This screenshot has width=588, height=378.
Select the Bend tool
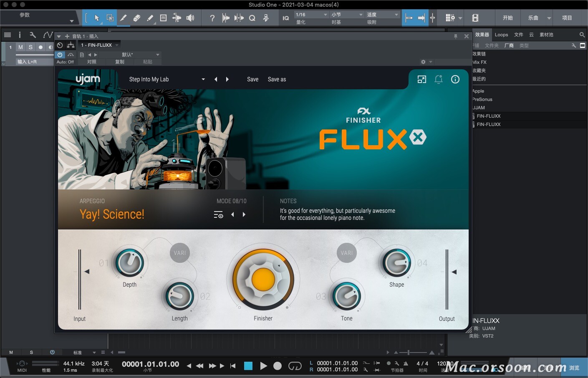pyautogui.click(x=177, y=18)
